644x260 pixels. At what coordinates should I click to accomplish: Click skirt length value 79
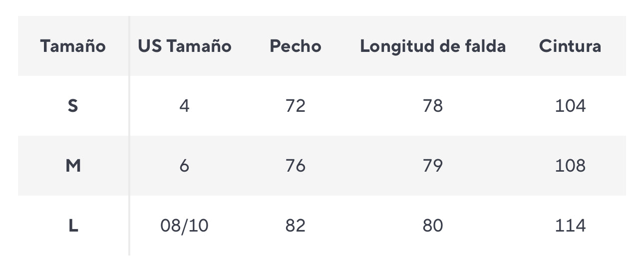[x=433, y=166]
